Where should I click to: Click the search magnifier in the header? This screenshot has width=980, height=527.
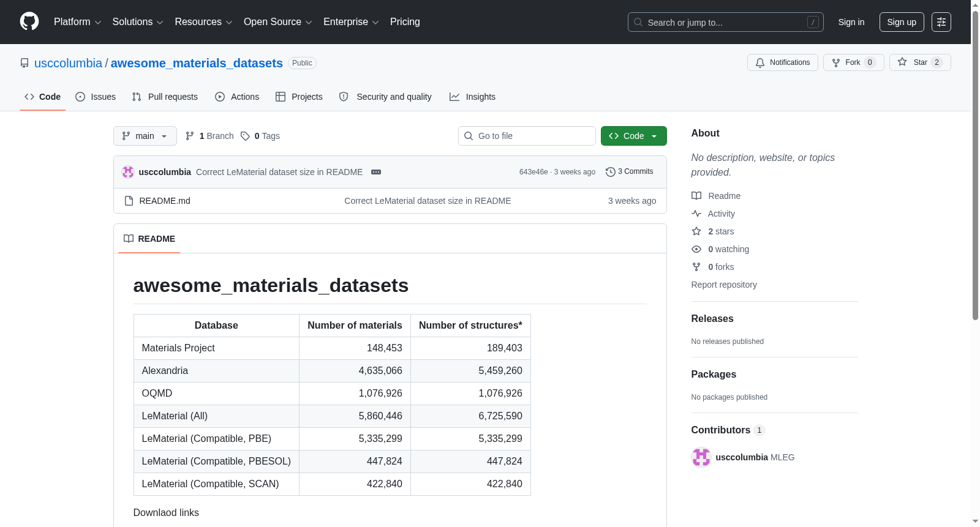pyautogui.click(x=638, y=22)
